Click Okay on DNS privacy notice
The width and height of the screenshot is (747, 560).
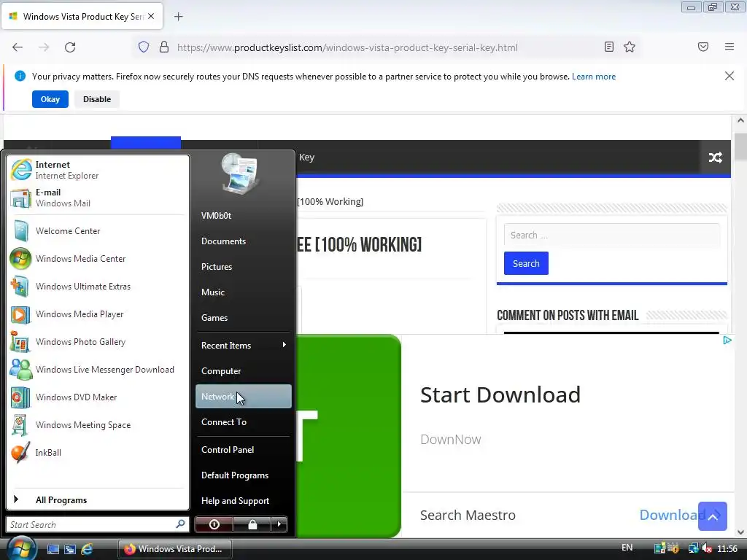(50, 99)
